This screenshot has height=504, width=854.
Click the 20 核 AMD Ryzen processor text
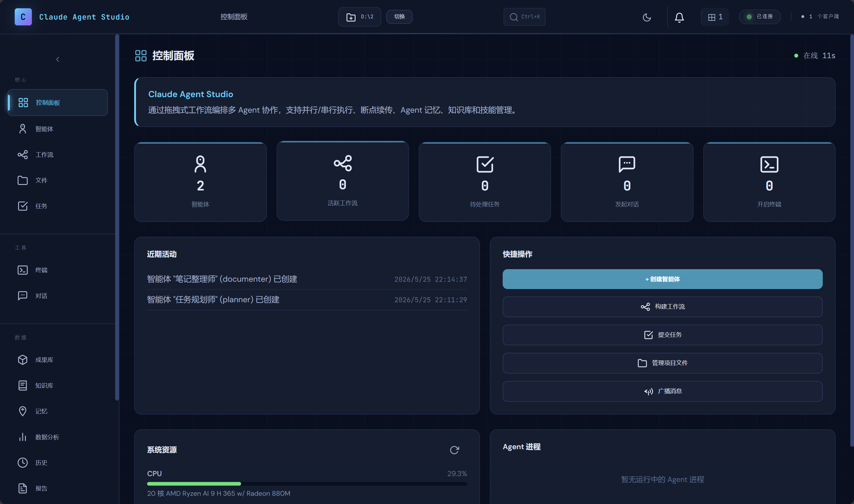(218, 493)
